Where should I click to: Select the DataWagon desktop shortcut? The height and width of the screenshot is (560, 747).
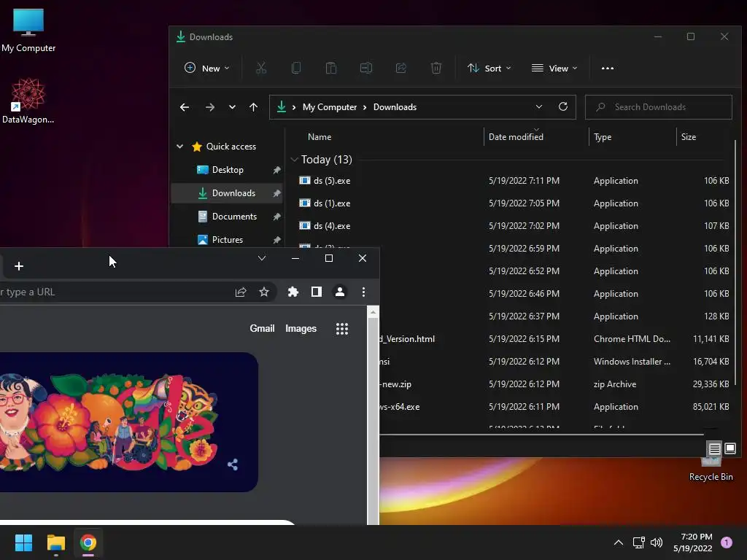pyautogui.click(x=28, y=101)
